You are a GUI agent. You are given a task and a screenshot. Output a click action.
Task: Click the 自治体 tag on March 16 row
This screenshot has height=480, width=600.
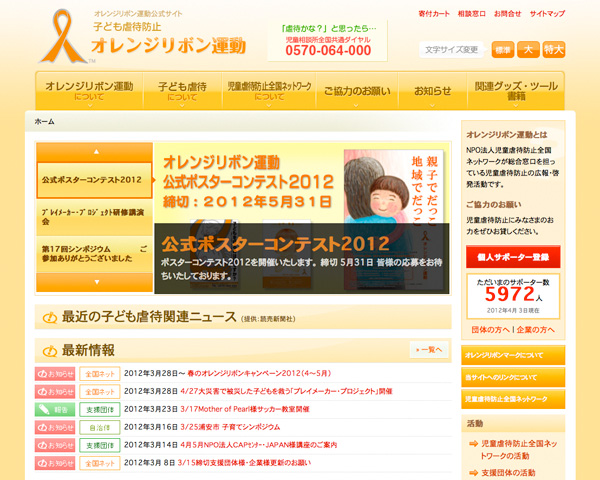click(x=99, y=427)
